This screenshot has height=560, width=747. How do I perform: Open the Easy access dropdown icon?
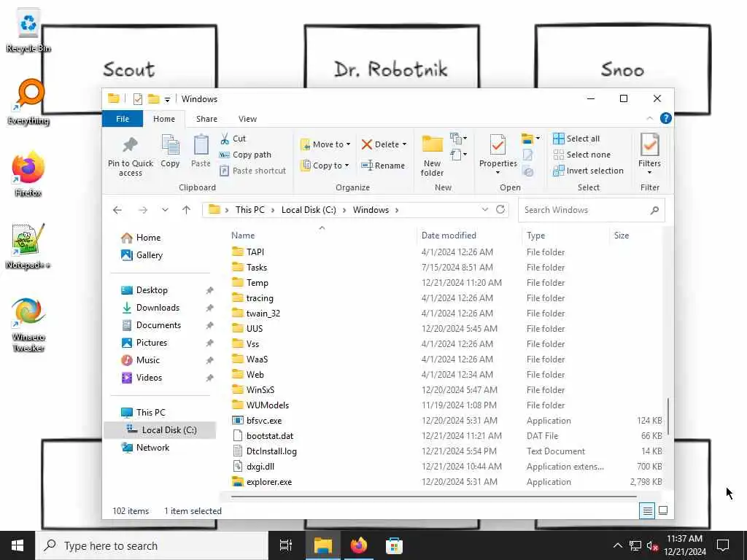(x=458, y=155)
